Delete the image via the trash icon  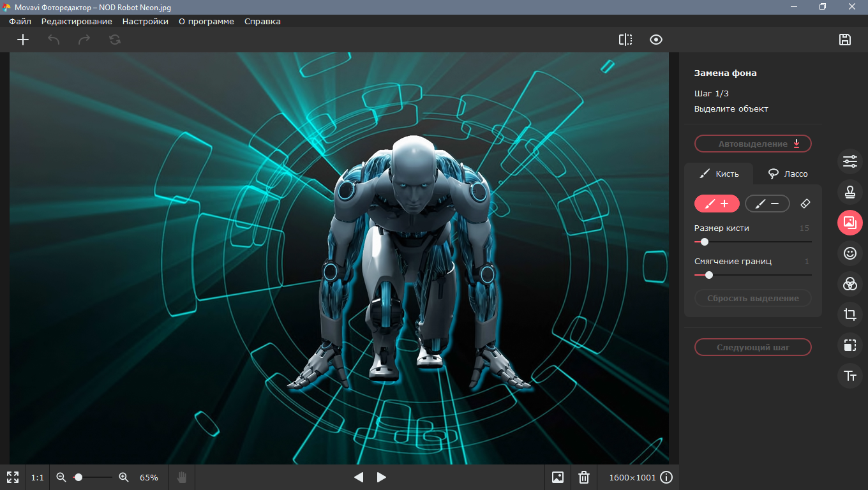click(x=584, y=477)
